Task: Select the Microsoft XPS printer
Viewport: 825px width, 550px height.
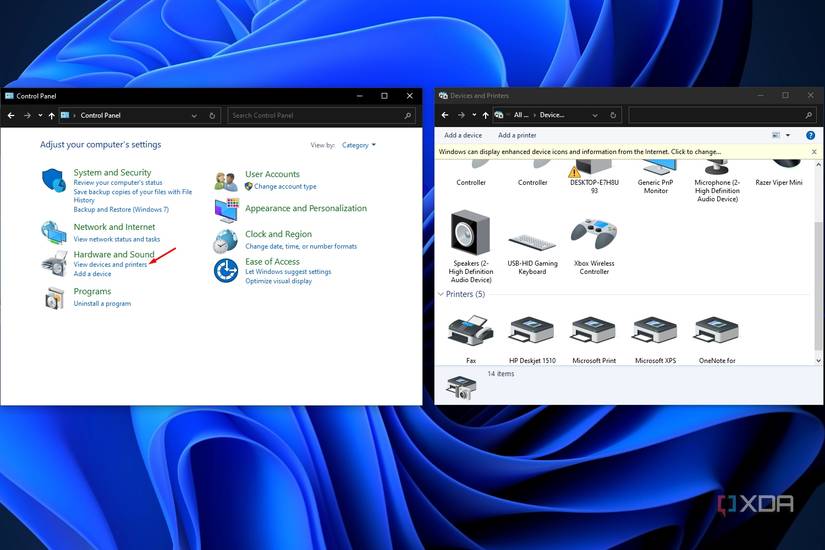Action: click(x=656, y=339)
